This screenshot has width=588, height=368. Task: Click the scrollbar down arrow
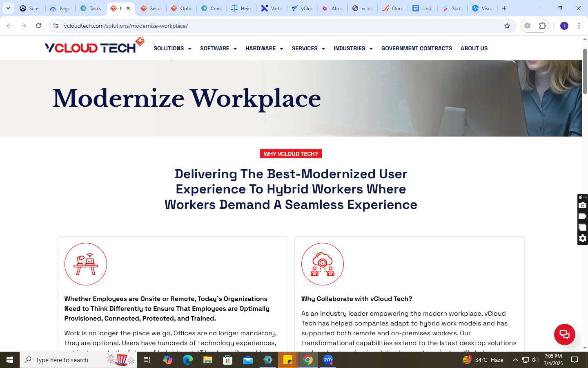click(x=585, y=348)
